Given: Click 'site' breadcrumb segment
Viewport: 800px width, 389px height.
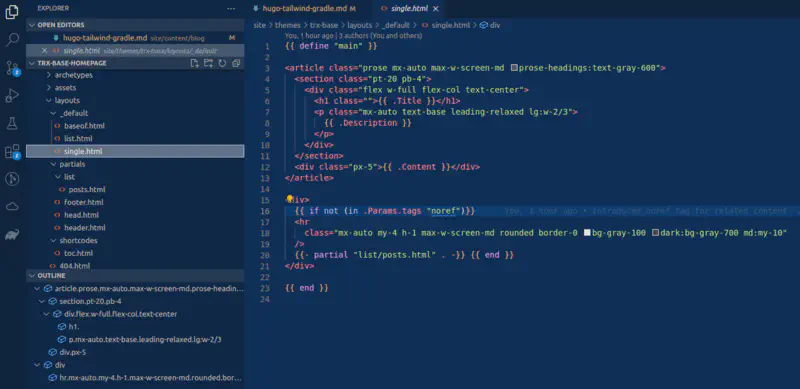Looking at the screenshot, I should pos(260,25).
